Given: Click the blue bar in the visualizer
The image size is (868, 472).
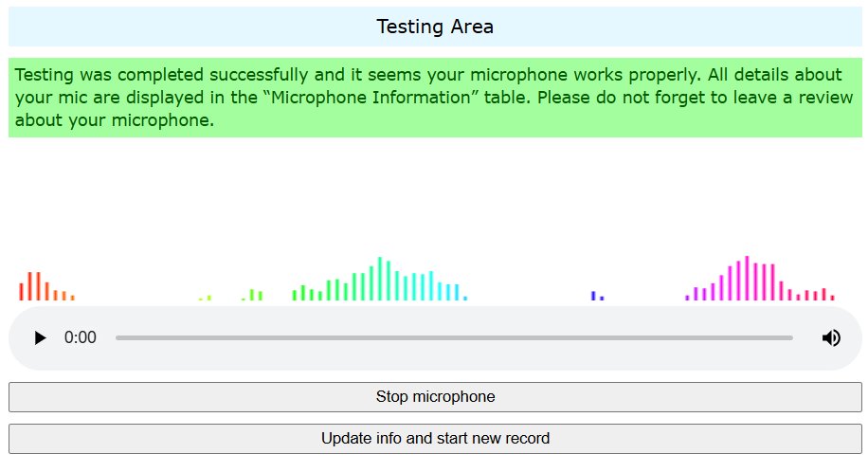Looking at the screenshot, I should pos(593,296).
